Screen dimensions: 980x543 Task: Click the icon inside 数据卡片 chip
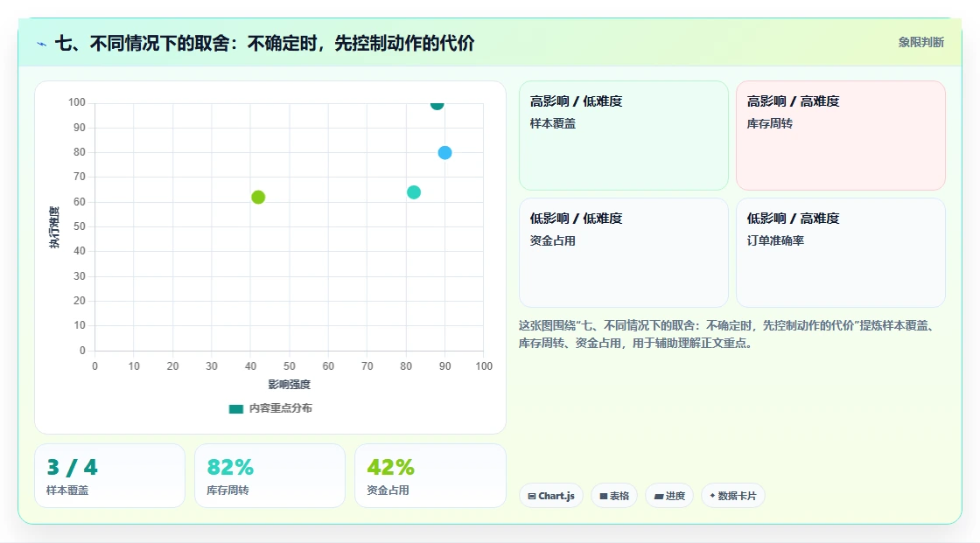[712, 496]
